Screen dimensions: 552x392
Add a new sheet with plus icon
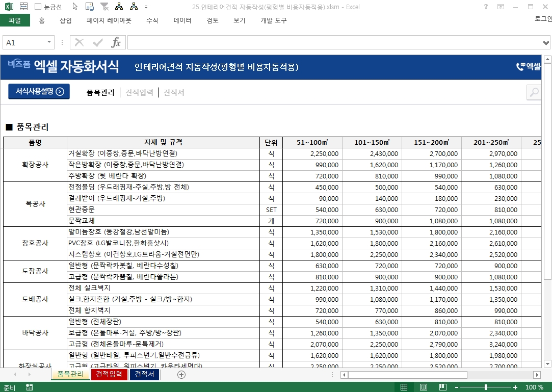point(181,375)
